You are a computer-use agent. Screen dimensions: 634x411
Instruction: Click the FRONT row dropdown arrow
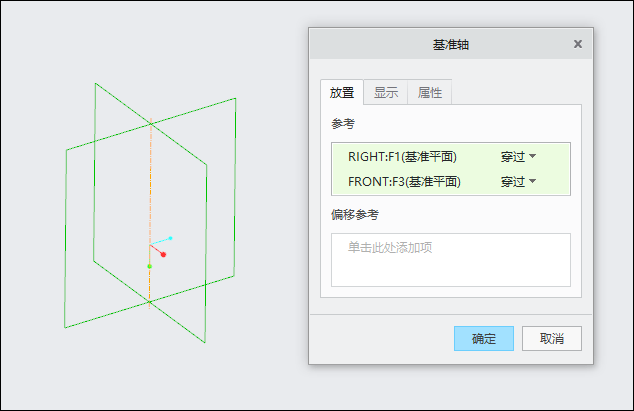pos(533,181)
